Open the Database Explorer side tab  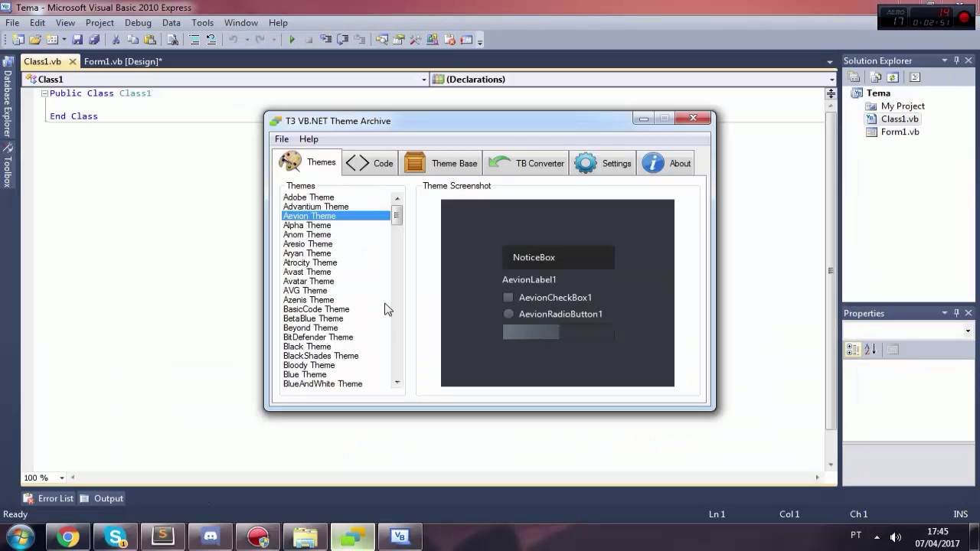(8, 98)
